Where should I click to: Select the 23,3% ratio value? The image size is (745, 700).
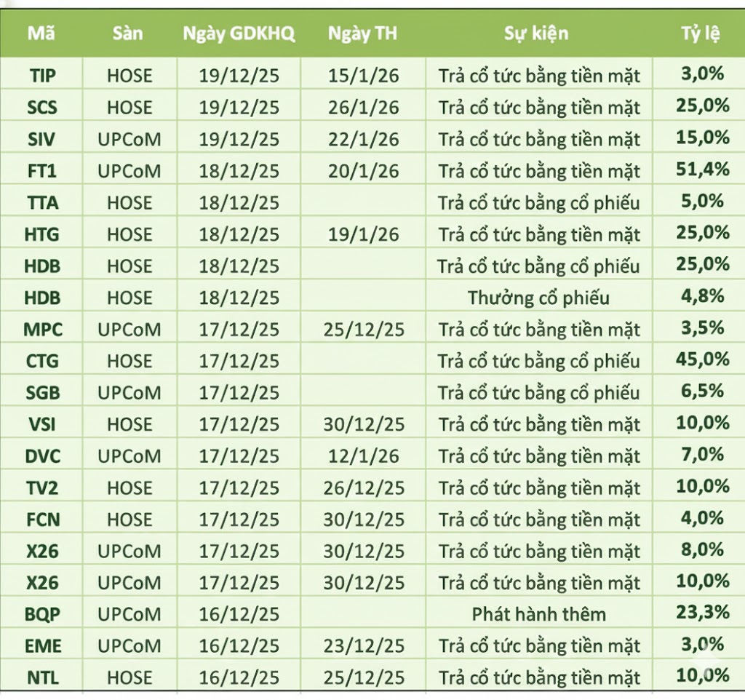tap(702, 613)
